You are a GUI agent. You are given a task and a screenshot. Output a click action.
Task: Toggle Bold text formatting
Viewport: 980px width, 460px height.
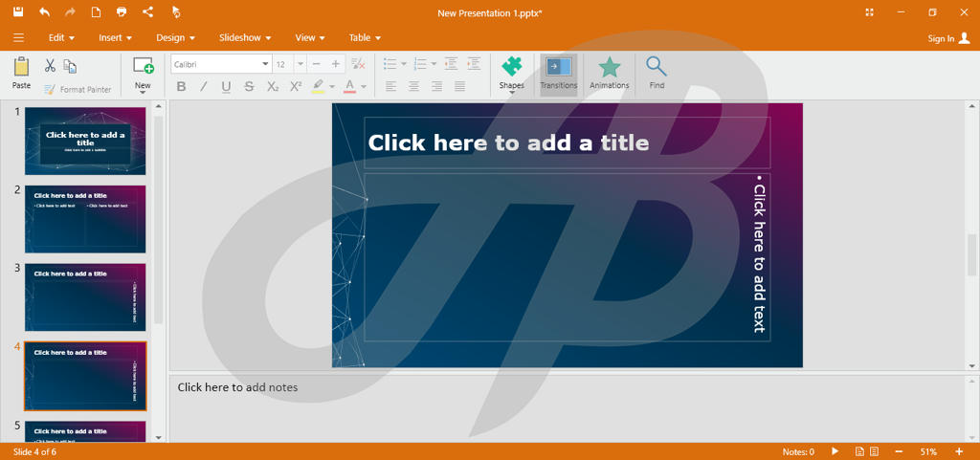click(181, 87)
